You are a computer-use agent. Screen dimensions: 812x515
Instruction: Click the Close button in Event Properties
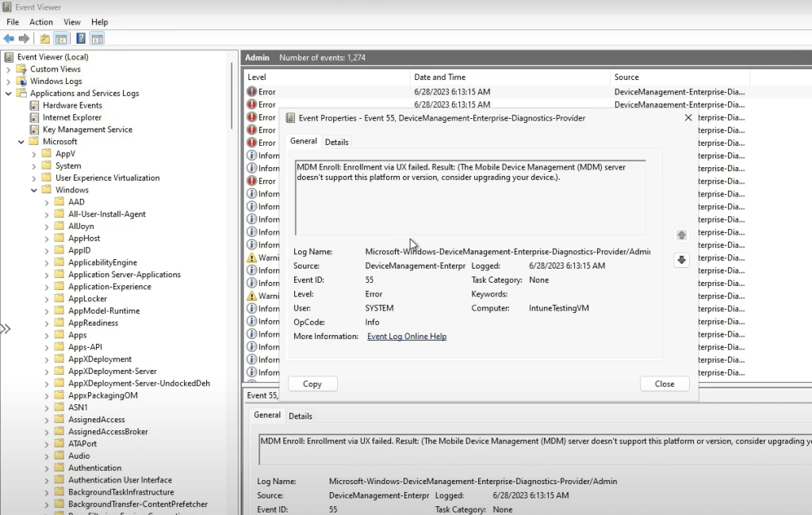pos(664,383)
